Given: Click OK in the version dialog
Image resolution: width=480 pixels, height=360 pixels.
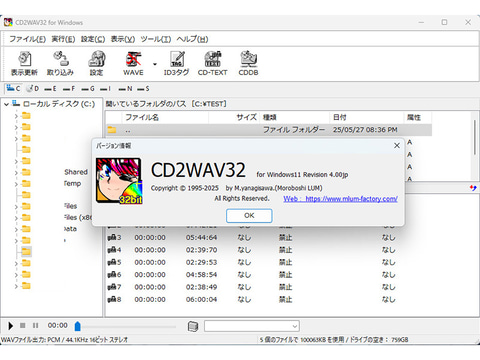Looking at the screenshot, I should click(249, 216).
